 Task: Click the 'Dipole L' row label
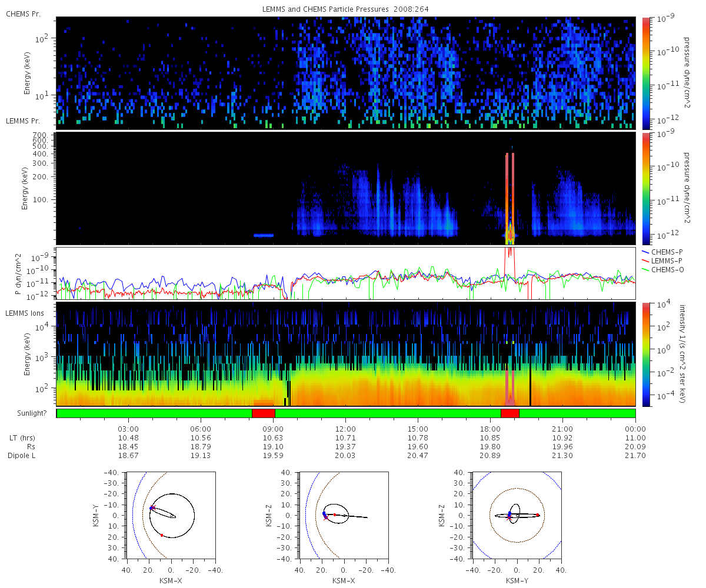pos(22,456)
